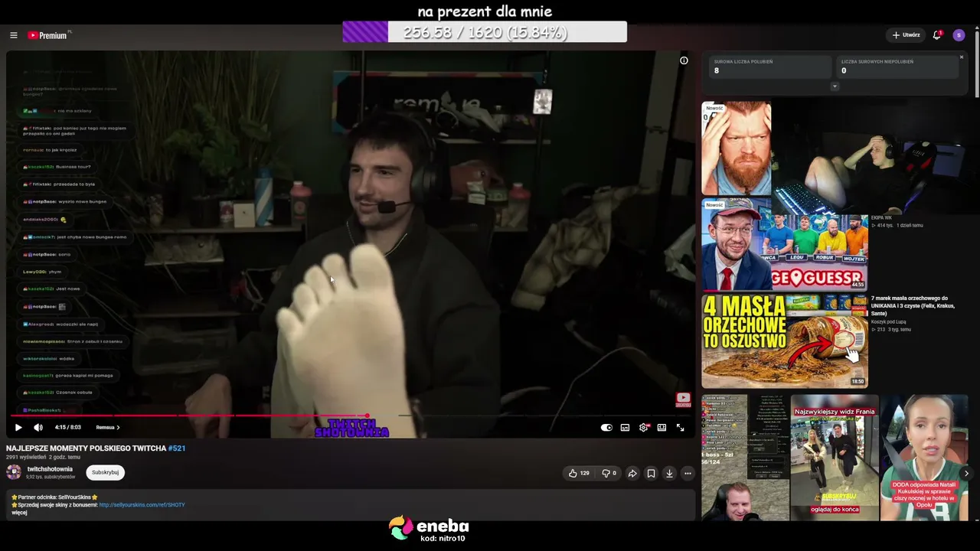Open the GeoGuessr video thumbnail
The width and height of the screenshot is (980, 551).
point(785,245)
